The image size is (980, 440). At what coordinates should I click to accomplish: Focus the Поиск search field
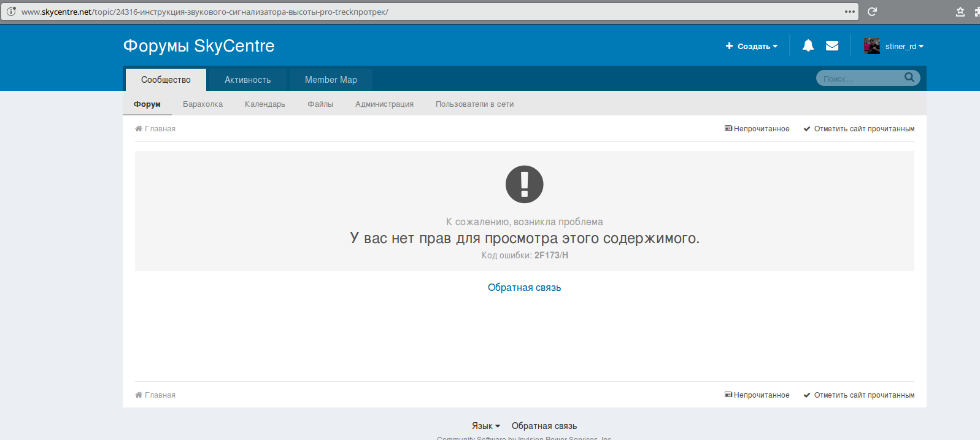[860, 78]
